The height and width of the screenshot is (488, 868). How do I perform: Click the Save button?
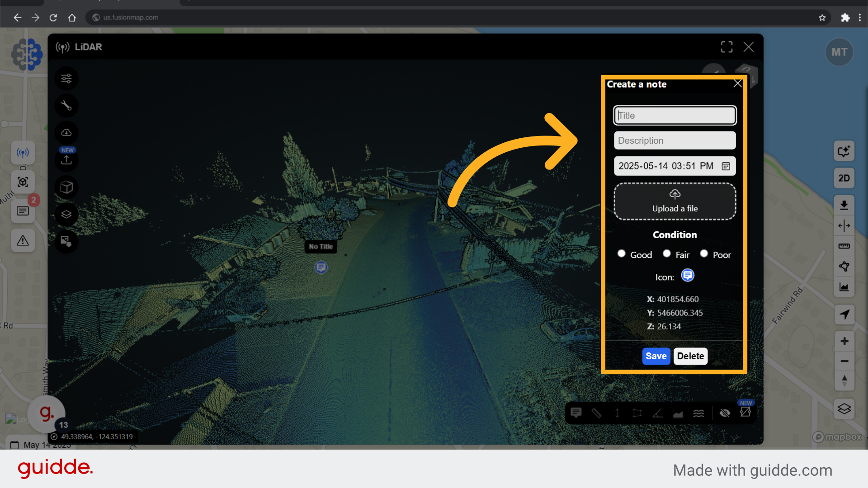656,356
